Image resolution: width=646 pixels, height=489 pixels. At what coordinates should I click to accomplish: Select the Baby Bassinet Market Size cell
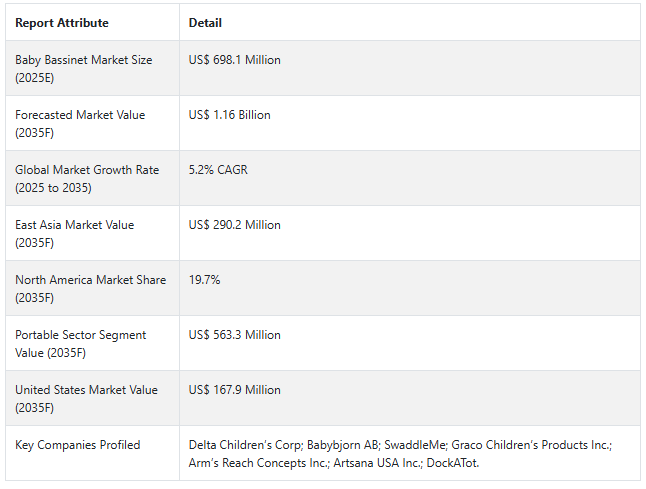[92, 68]
